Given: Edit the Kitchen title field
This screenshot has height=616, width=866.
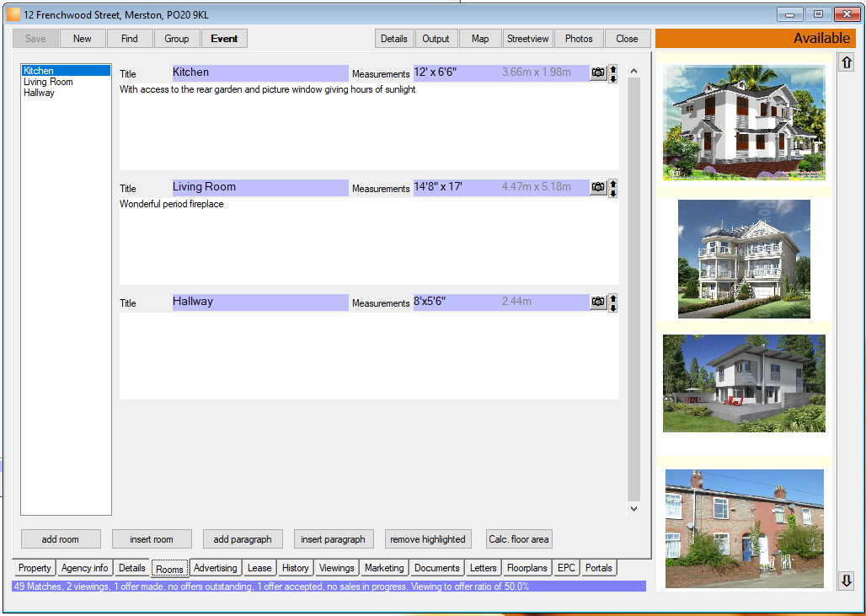Looking at the screenshot, I should point(260,73).
